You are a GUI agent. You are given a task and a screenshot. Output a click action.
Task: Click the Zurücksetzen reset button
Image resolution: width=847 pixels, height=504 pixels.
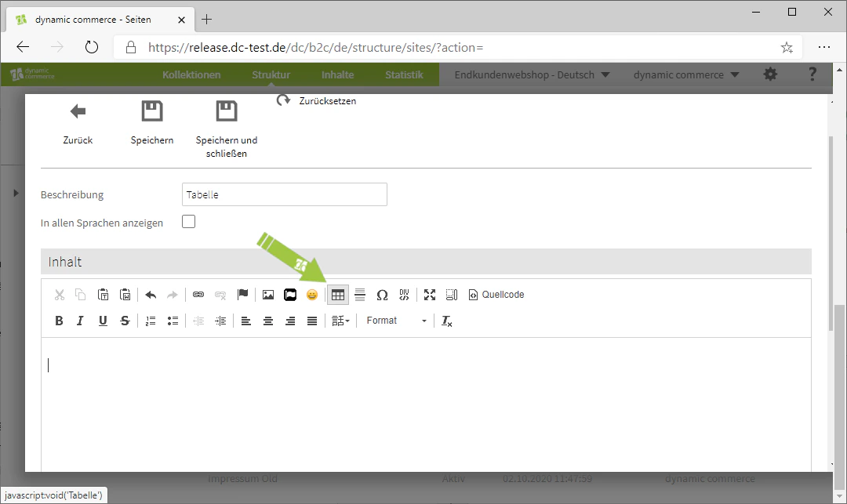pos(317,100)
